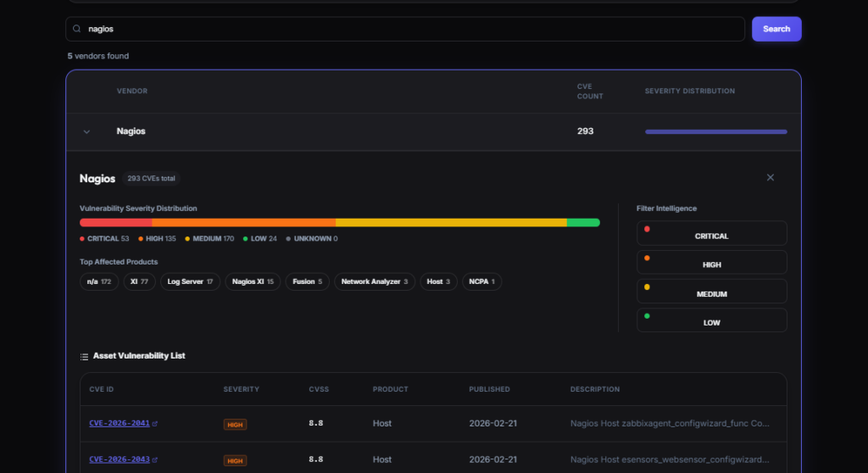The width and height of the screenshot is (868, 473).
Task: Click Nagios row severity distribution bar
Action: [x=715, y=132]
